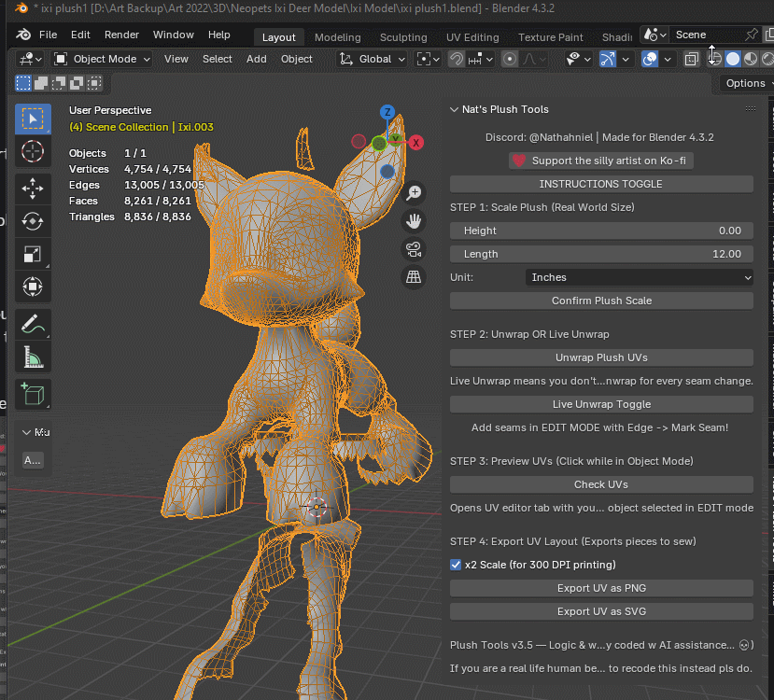Select the Rotate tool
The width and height of the screenshot is (774, 700).
33,221
